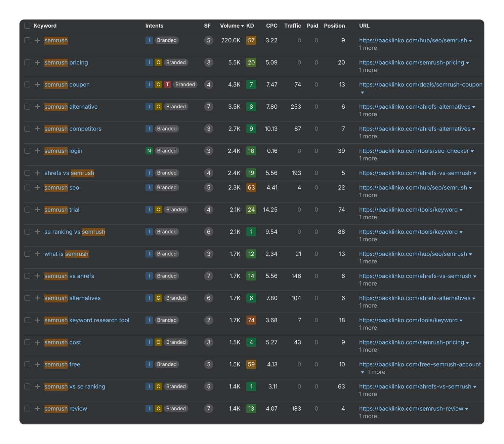
Task: Select checkbox for 'semrush login'
Action: pos(28,151)
